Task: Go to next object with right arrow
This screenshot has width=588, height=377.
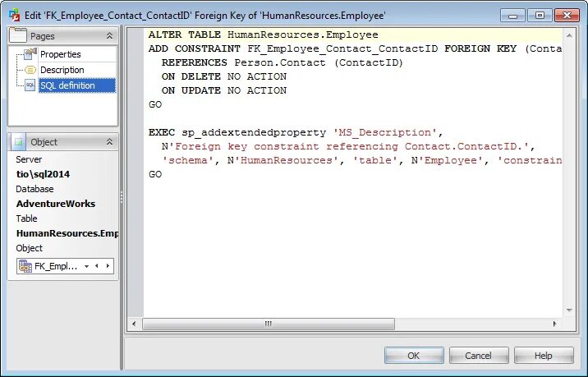Action: [x=108, y=266]
